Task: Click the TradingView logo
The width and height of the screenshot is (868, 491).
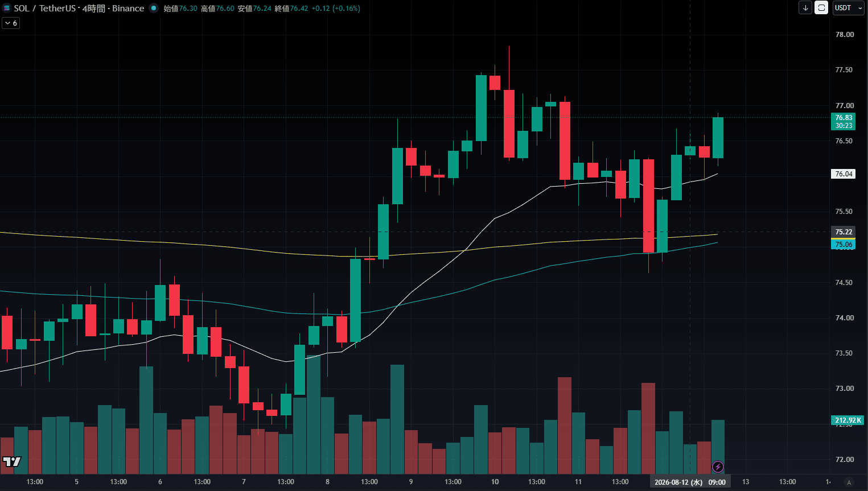Action: pyautogui.click(x=12, y=461)
